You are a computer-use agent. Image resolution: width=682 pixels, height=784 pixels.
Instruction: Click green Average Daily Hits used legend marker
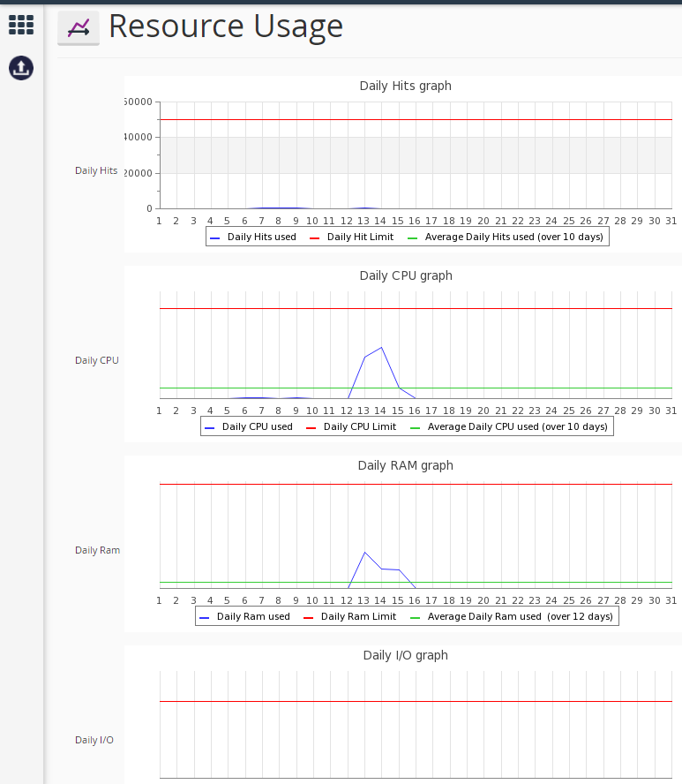(x=412, y=238)
